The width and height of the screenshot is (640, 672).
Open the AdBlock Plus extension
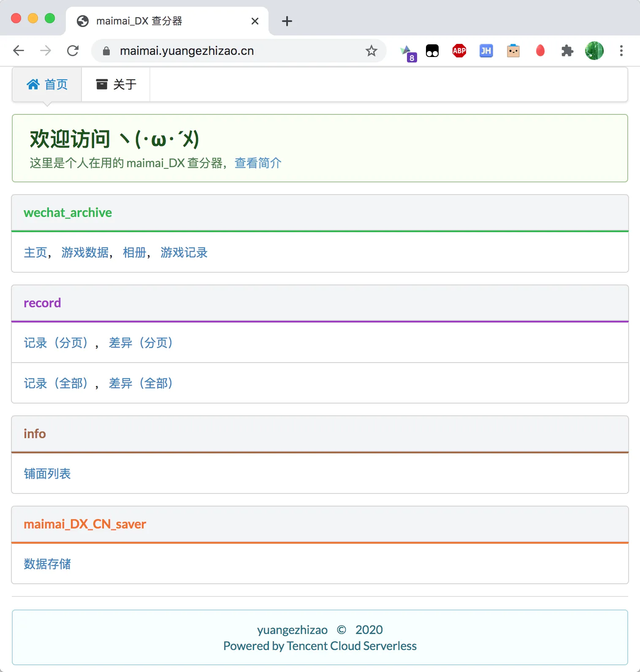click(x=459, y=51)
